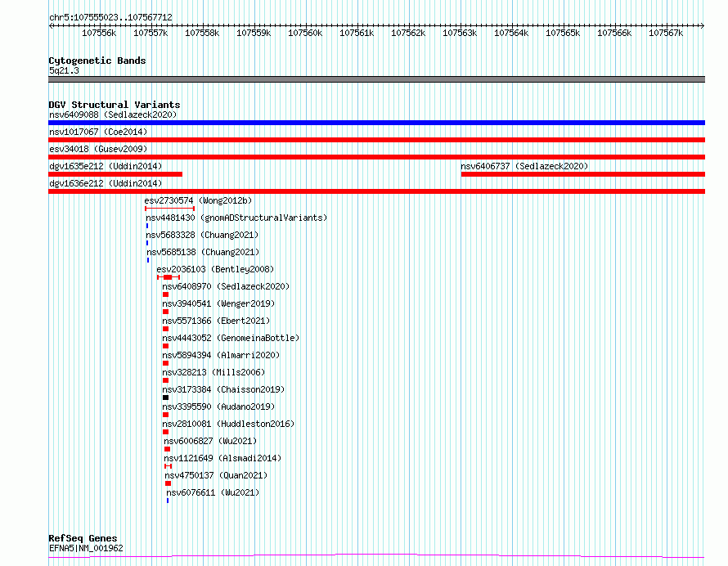728x566 pixels.
Task: Open the nsv6406737 (Sedlazeck2020) label
Action: point(524,166)
